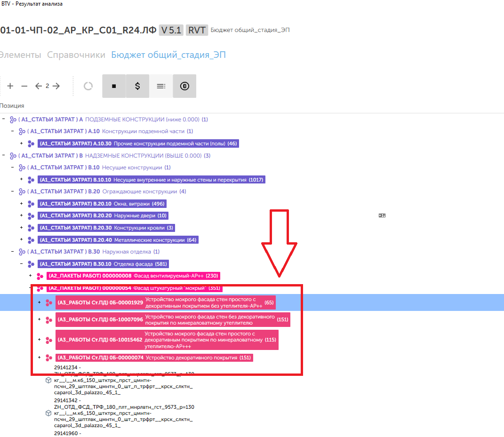Collapse B.30.10 Отделка фасада node

pyautogui.click(x=22, y=263)
